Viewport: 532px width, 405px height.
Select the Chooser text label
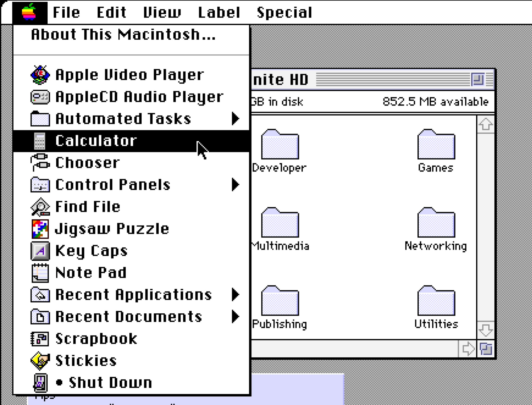tap(88, 163)
